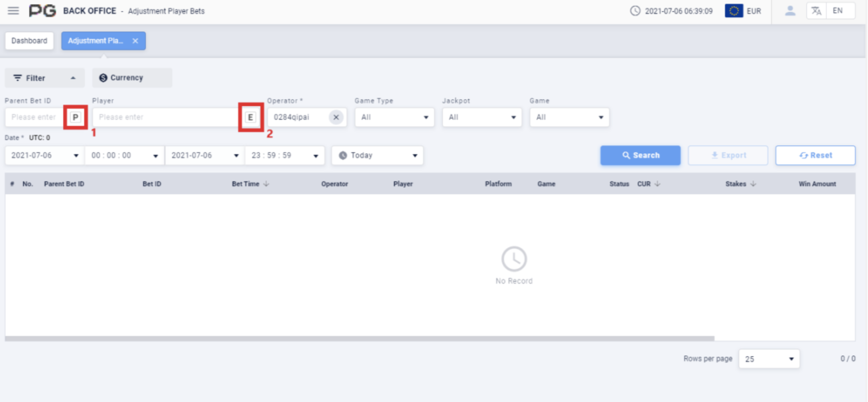Image resolution: width=868 pixels, height=402 pixels.
Task: Click the EUR flag currency icon
Action: [733, 11]
